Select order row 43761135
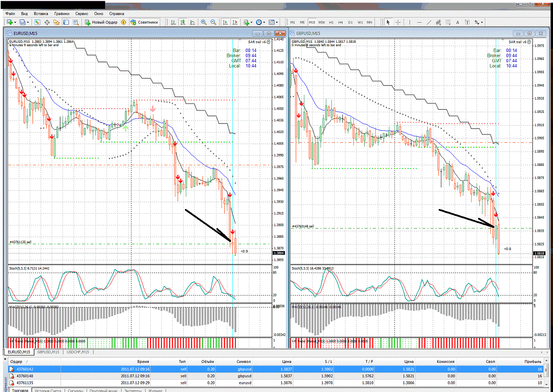553x392 pixels. (276, 383)
